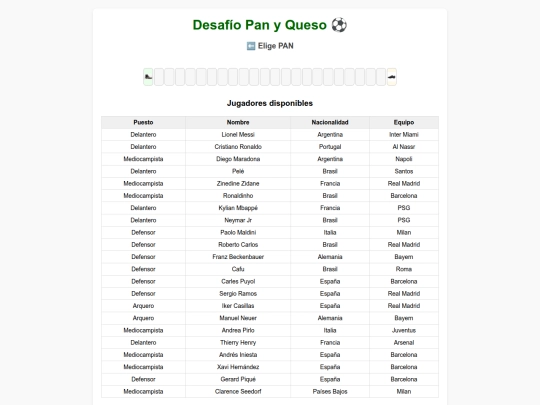Click the Zinedine Zidane row

coord(270,184)
